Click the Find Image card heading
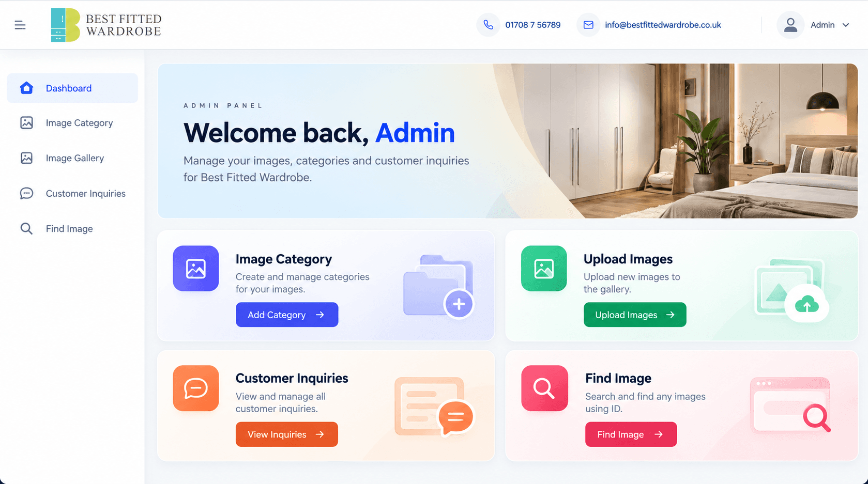This screenshot has width=868, height=484. point(618,378)
